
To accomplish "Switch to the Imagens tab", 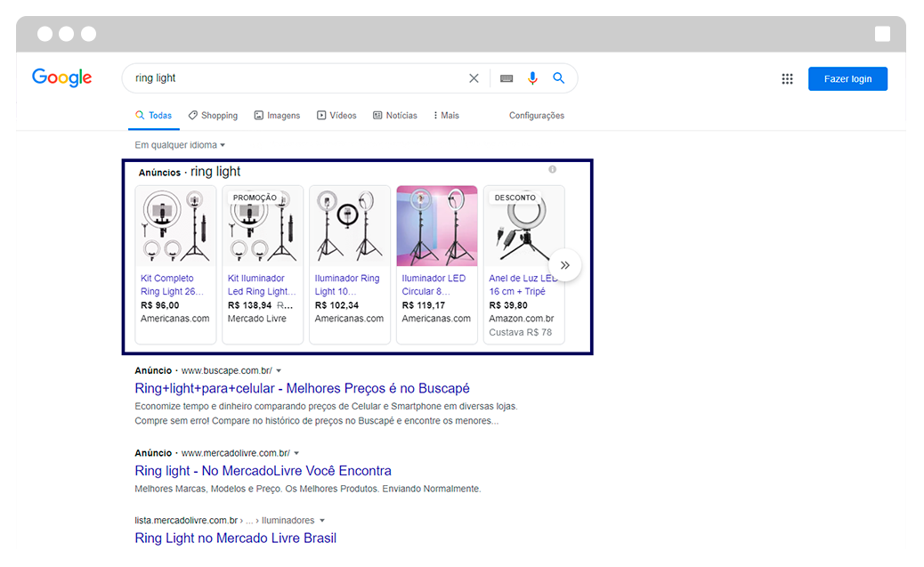I will pos(277,116).
